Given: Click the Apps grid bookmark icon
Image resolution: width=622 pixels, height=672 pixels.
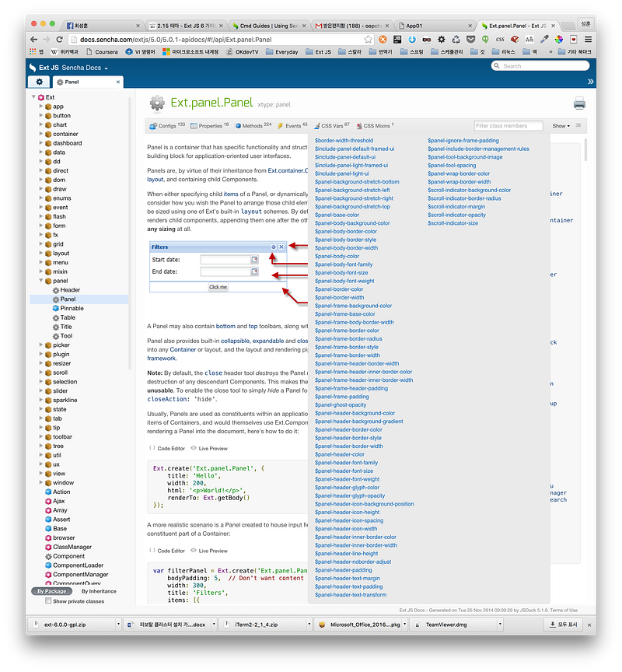Looking at the screenshot, I should pos(33,51).
